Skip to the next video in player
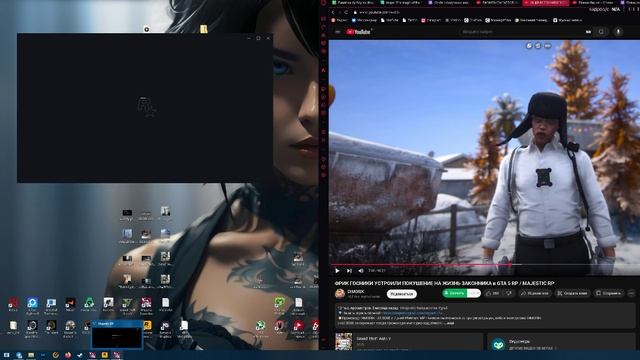Screen dimensions: 640x360 tap(349, 270)
